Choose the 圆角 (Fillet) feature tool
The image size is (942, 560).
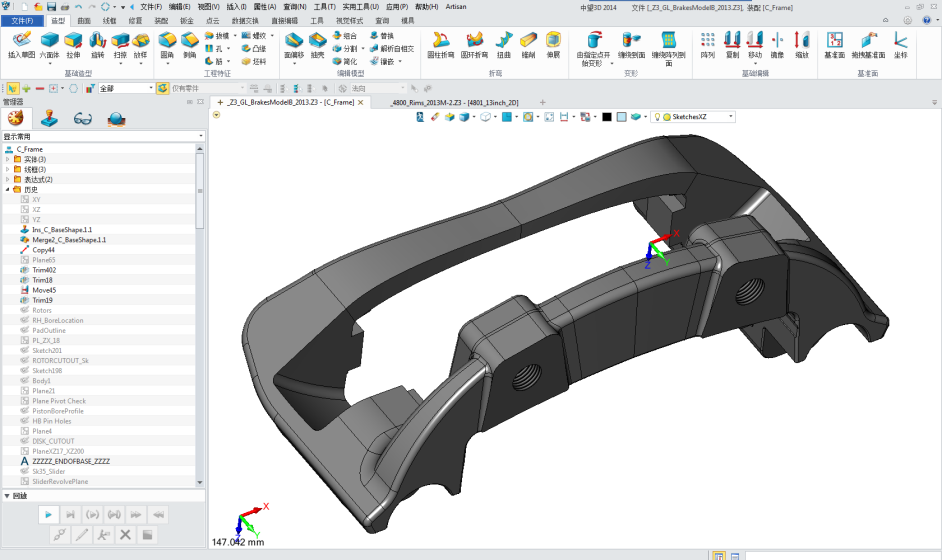166,44
